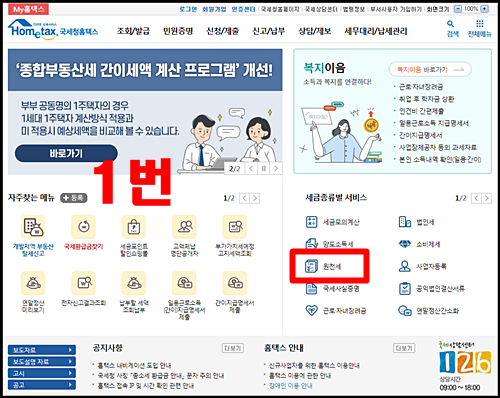The image size is (500, 398).
Task: Open the 신청/제출 menu
Action: point(223,31)
